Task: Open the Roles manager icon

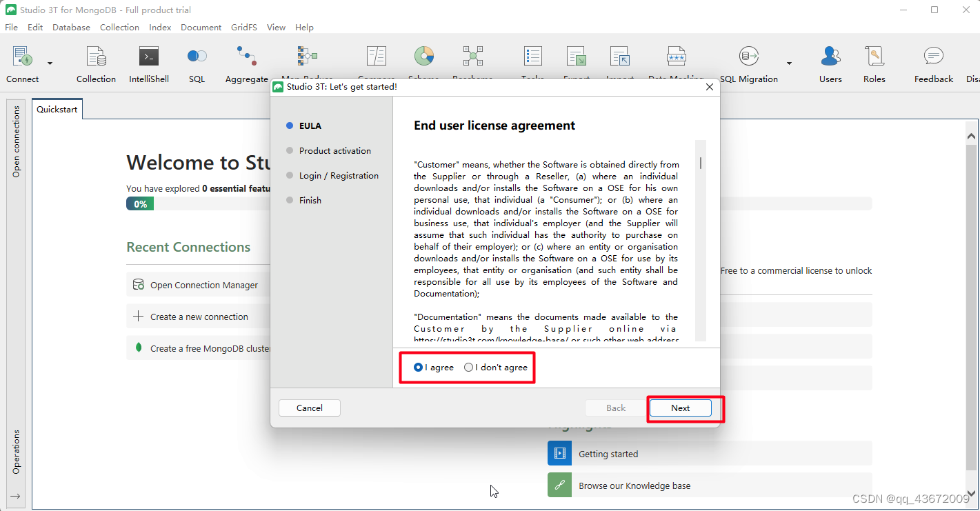Action: [874, 57]
